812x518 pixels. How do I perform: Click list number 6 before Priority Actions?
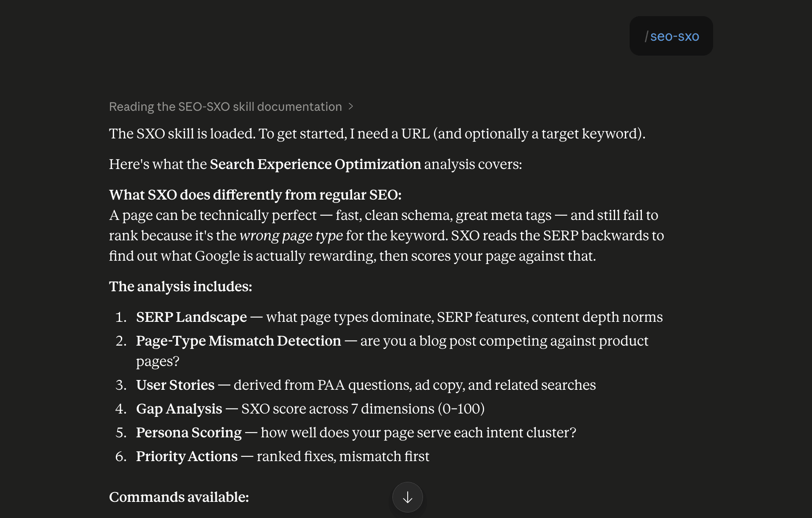point(121,456)
